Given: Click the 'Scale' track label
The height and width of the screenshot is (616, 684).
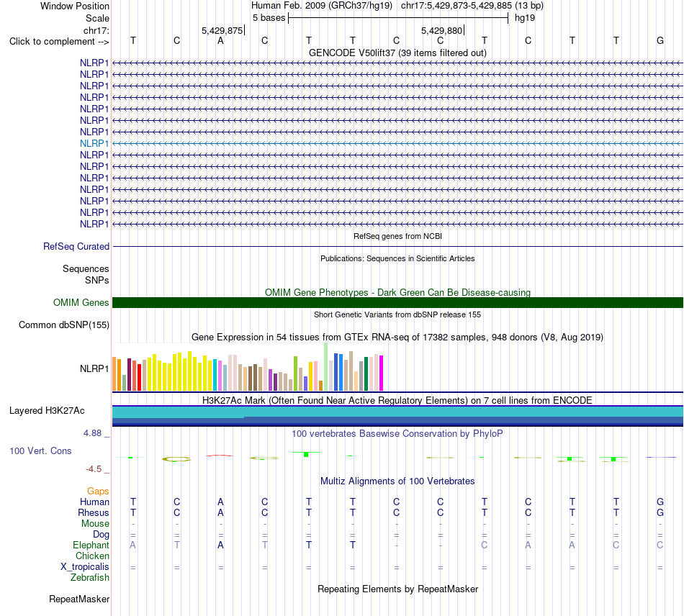Looking at the screenshot, I should click(x=97, y=18).
